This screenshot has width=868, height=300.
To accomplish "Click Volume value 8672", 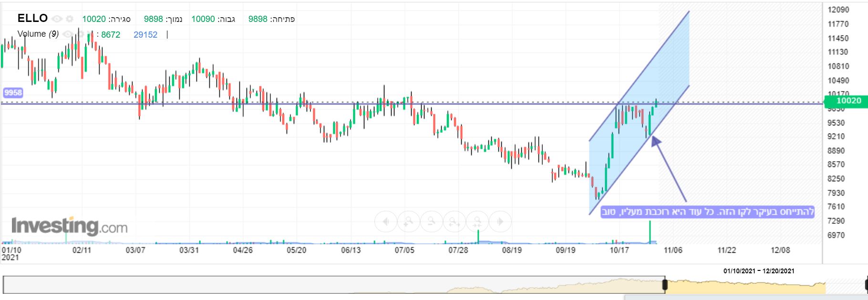I will coord(111,35).
